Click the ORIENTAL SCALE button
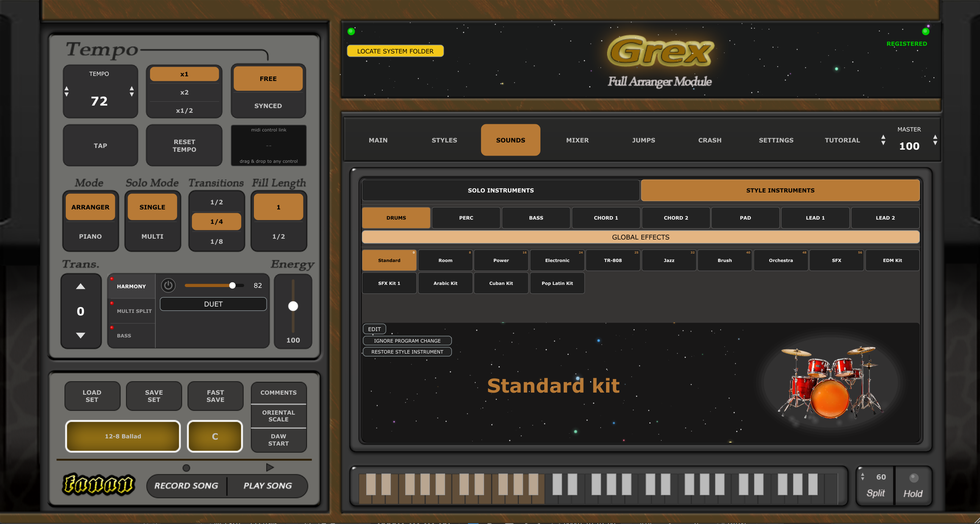 tap(278, 416)
